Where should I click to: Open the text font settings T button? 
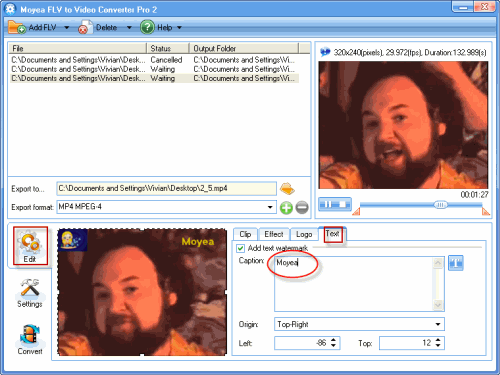click(x=456, y=263)
